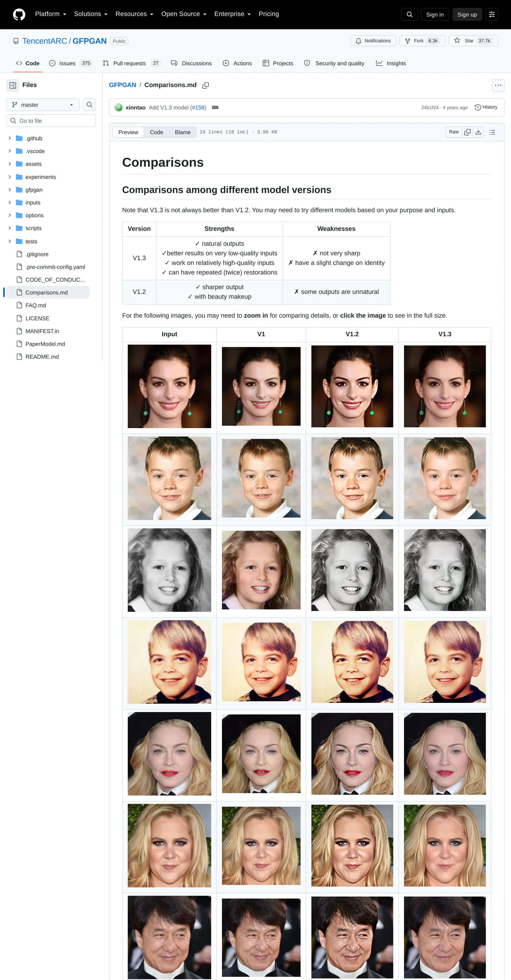Switch to Preview view
The width and height of the screenshot is (511, 980).
tap(128, 132)
